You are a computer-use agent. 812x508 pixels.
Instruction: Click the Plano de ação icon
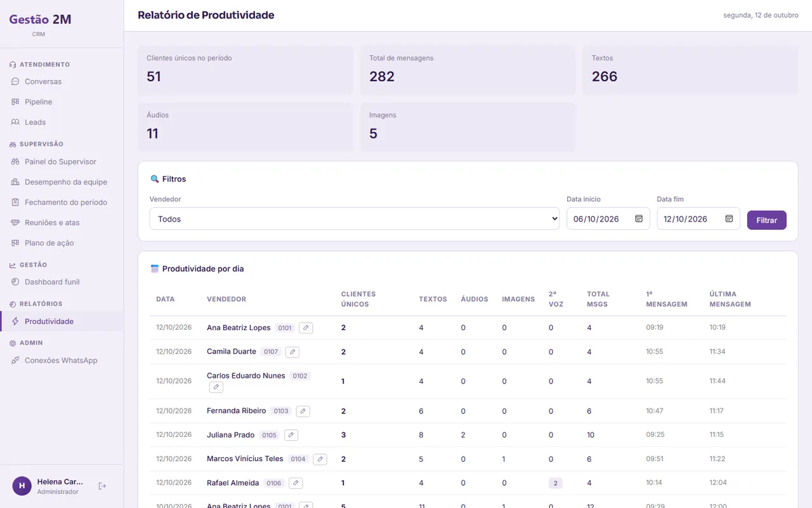[15, 243]
